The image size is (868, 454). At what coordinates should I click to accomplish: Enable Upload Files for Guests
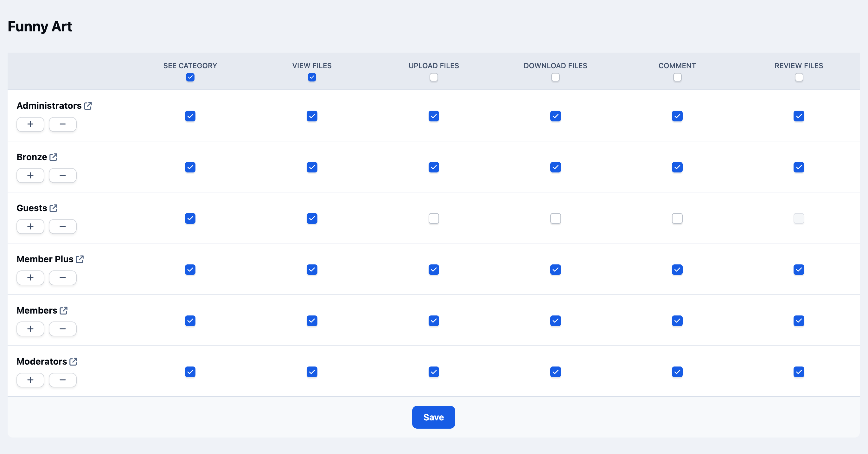coord(434,218)
